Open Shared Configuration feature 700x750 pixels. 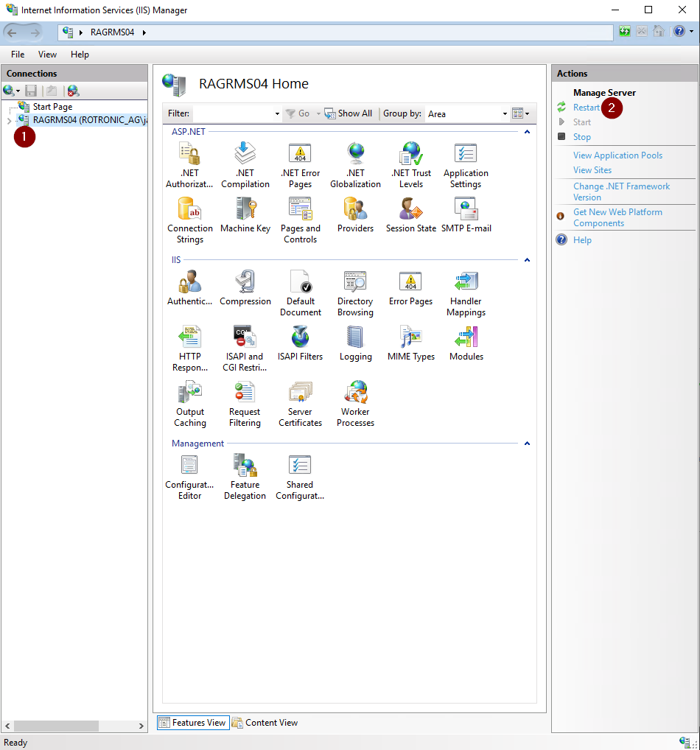[300, 477]
